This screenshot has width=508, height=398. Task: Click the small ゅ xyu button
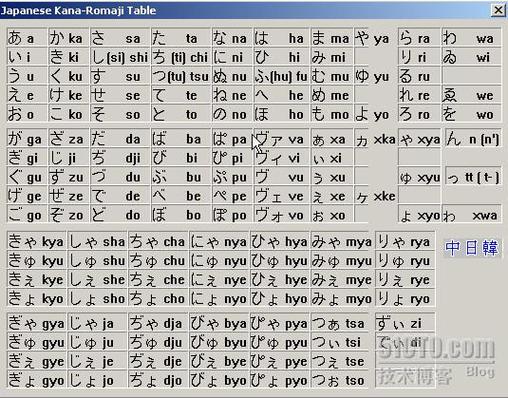(420, 177)
